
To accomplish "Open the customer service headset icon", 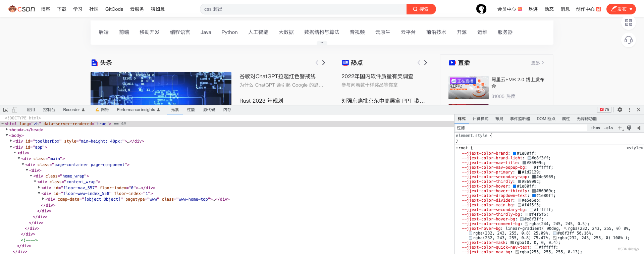I will (629, 40).
